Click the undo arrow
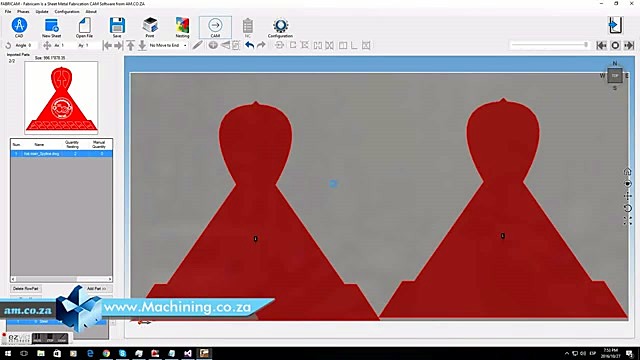 (249, 45)
